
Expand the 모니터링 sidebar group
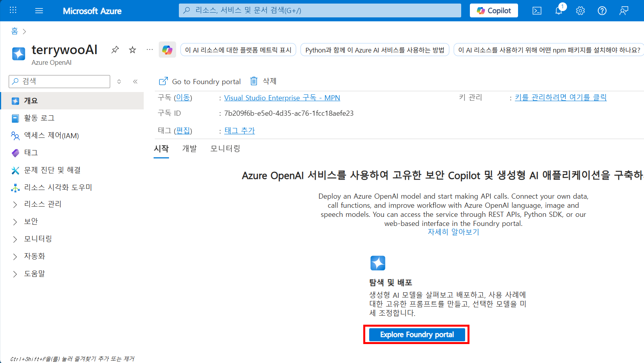(72, 239)
